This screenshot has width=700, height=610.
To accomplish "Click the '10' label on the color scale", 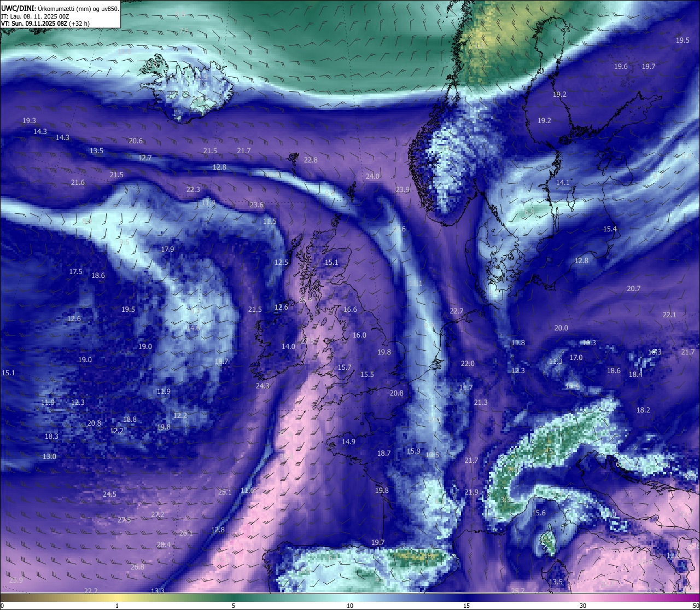I will 350,606.
